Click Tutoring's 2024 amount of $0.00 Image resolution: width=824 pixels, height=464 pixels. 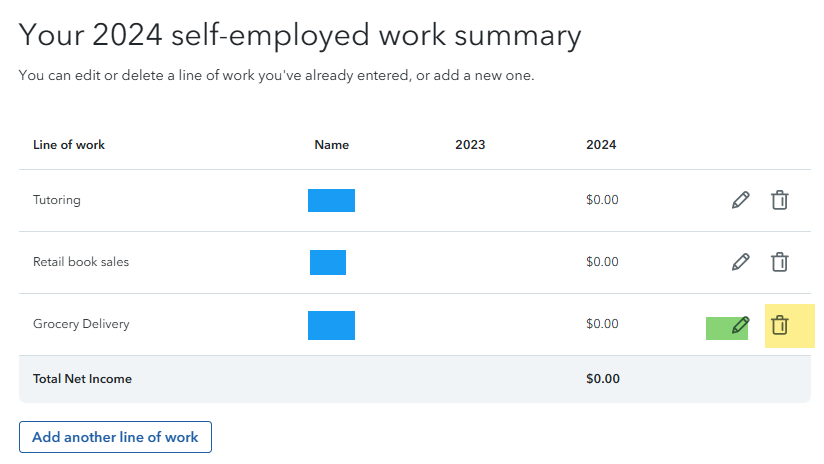pyautogui.click(x=602, y=200)
